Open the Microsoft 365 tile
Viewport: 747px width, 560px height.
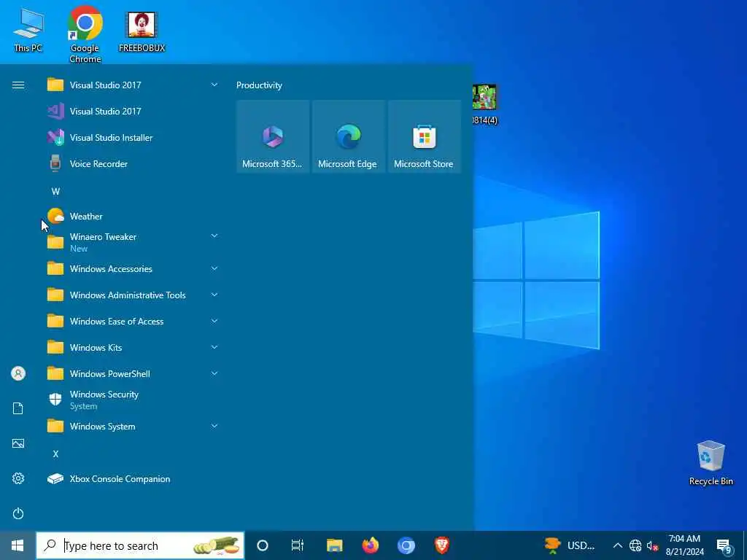(x=273, y=136)
